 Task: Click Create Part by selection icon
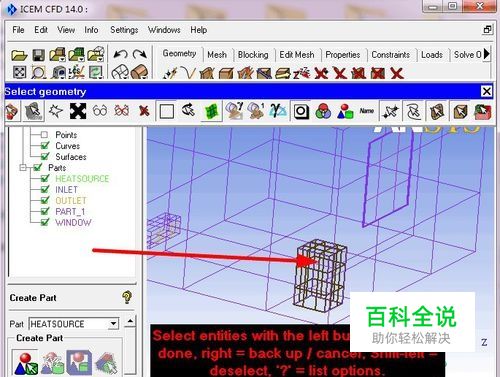click(x=26, y=363)
